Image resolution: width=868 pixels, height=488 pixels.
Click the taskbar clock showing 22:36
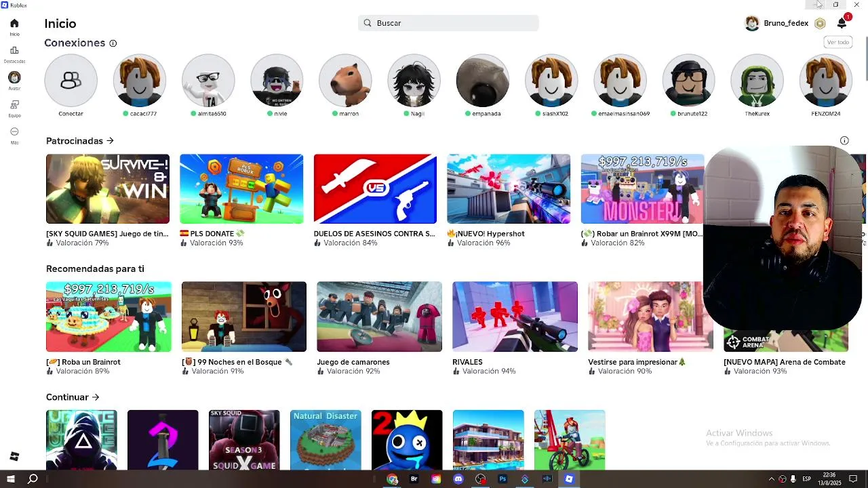(x=829, y=479)
